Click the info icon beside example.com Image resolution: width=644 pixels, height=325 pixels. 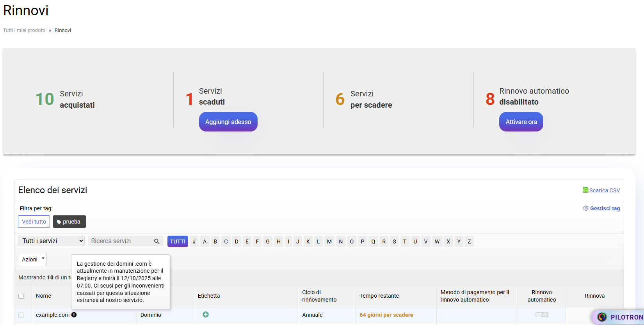coord(74,315)
